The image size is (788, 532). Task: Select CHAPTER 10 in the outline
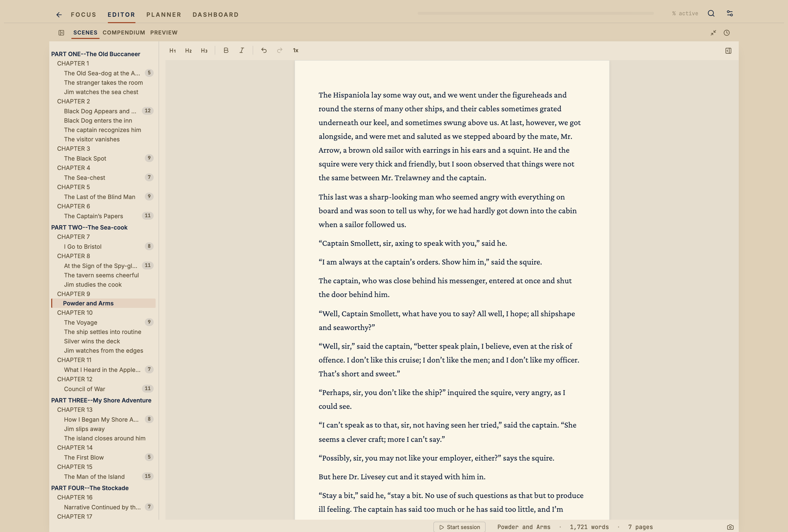point(75,313)
